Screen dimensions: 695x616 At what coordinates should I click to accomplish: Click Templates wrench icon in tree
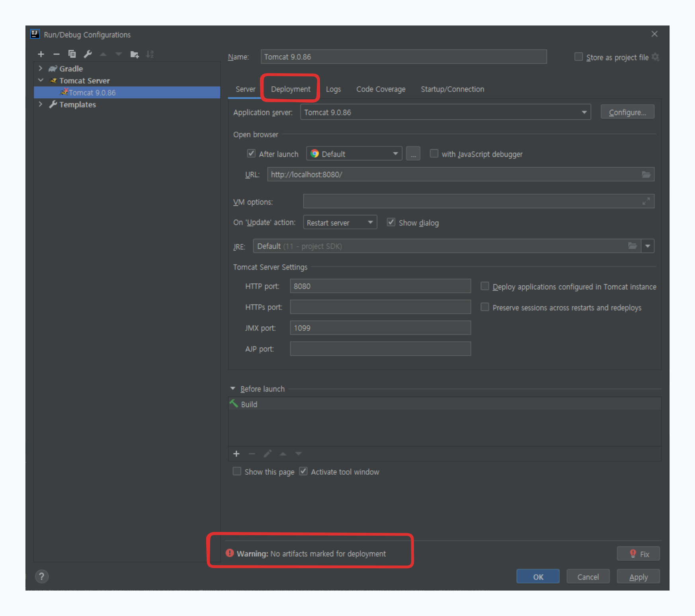pos(53,105)
